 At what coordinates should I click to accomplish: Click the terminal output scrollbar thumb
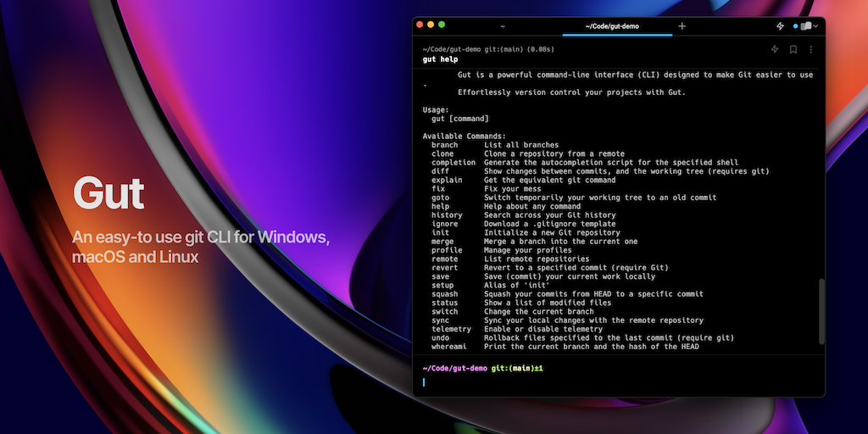coord(821,311)
